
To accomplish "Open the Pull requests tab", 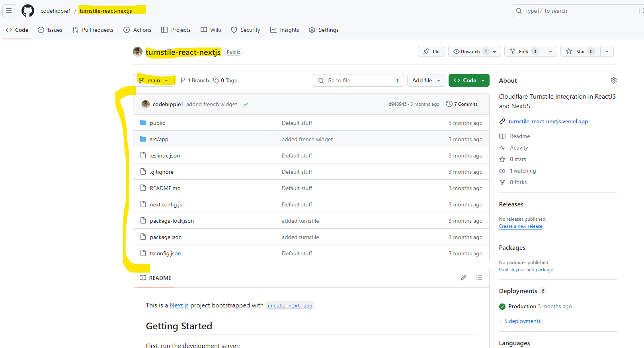I will tap(93, 30).
